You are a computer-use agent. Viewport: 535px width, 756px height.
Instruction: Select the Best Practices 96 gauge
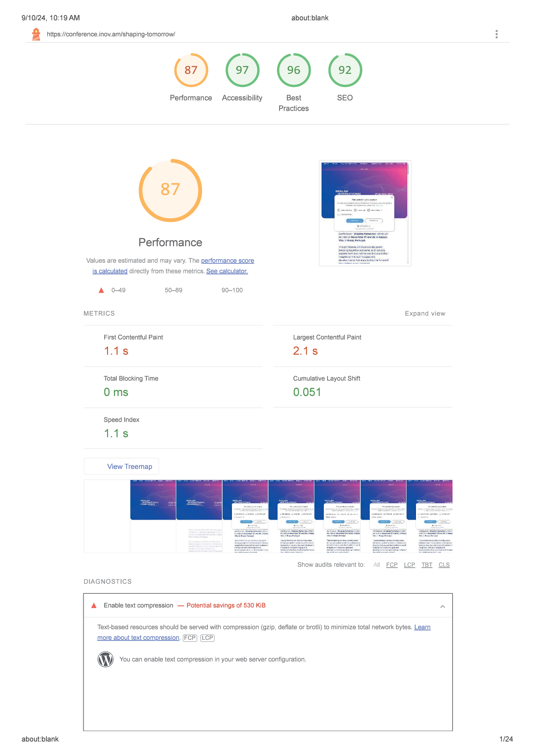[x=293, y=70]
